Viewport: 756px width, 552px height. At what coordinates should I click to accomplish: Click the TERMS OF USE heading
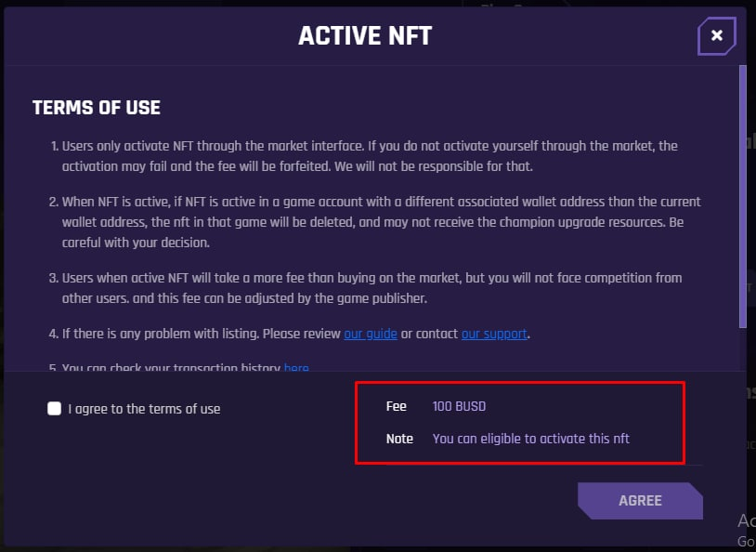coord(97,108)
